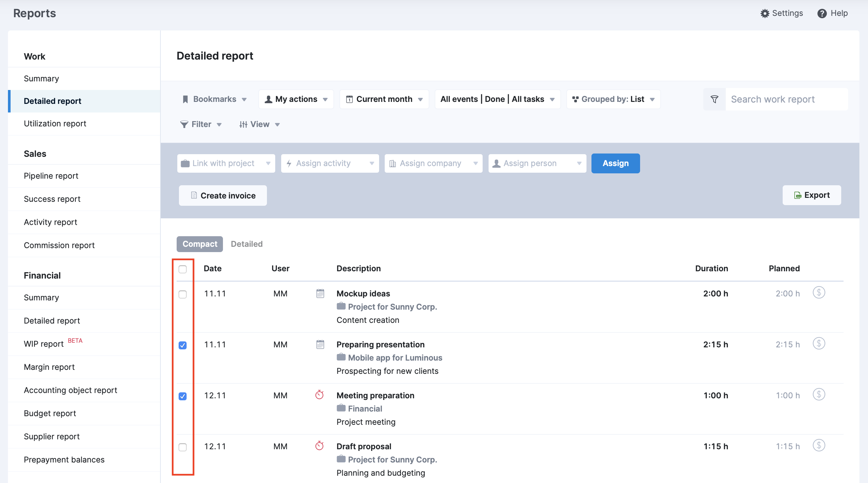Click stopwatch icon on Meeting preparation row

[320, 394]
